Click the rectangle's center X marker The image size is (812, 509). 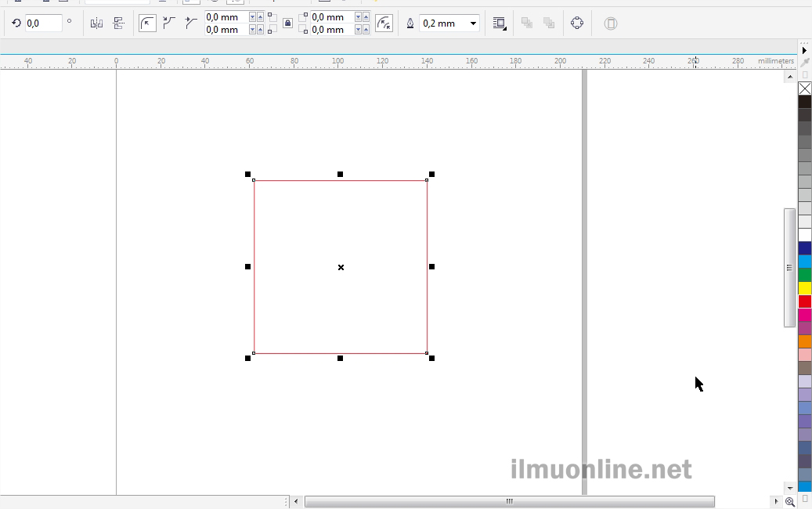(341, 268)
